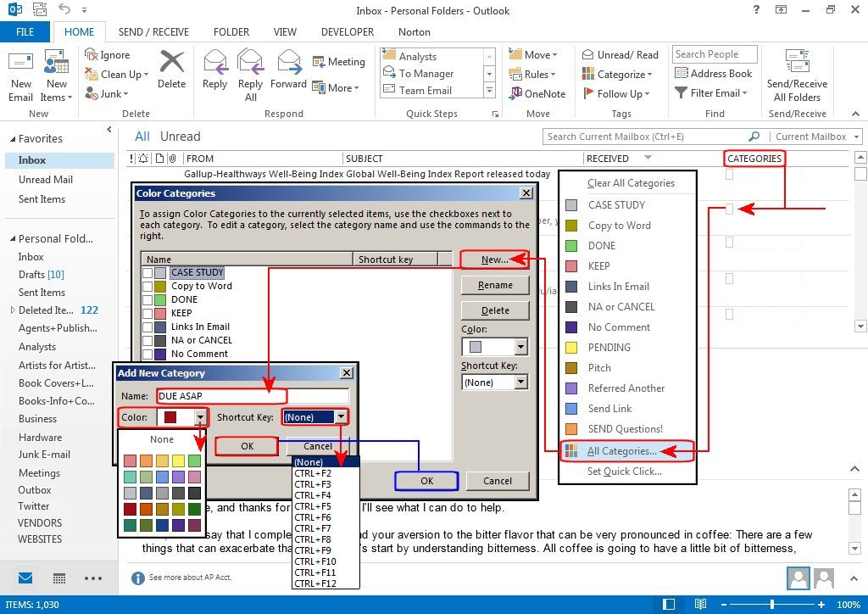
Task: Click the Rename button in Color Categories
Action: (494, 286)
